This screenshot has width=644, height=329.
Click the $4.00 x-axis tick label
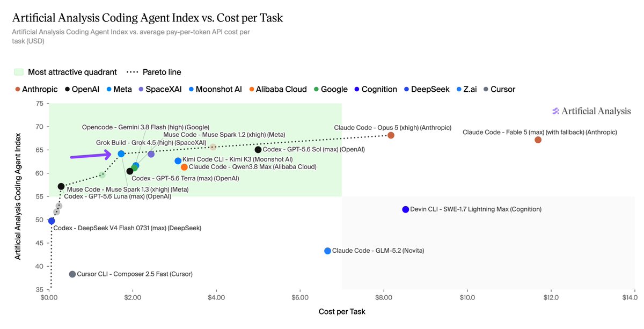click(x=216, y=297)
